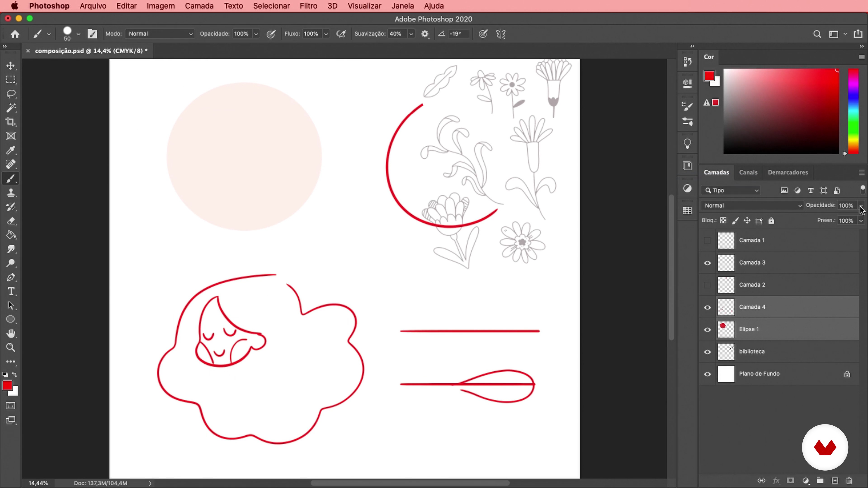
Task: Delete layer with trash icon
Action: (849, 481)
